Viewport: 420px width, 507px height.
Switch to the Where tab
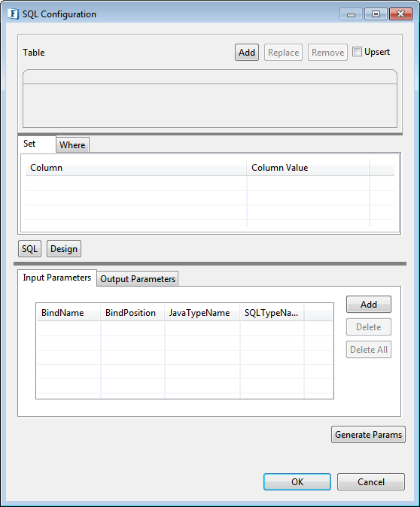coord(72,145)
